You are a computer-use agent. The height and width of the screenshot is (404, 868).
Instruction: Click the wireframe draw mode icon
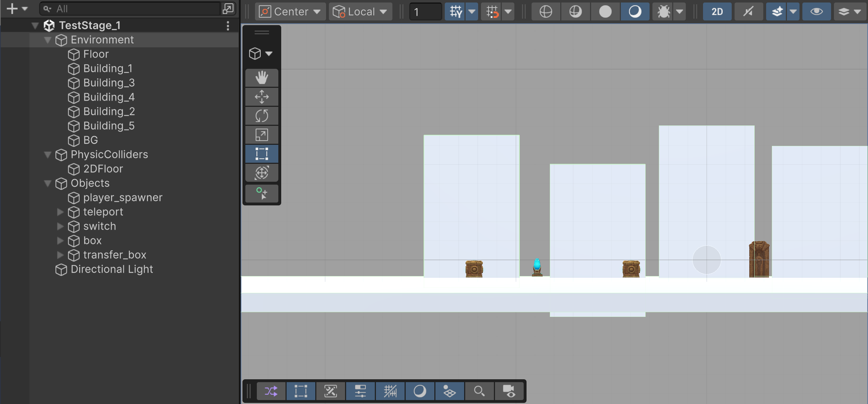pyautogui.click(x=546, y=11)
